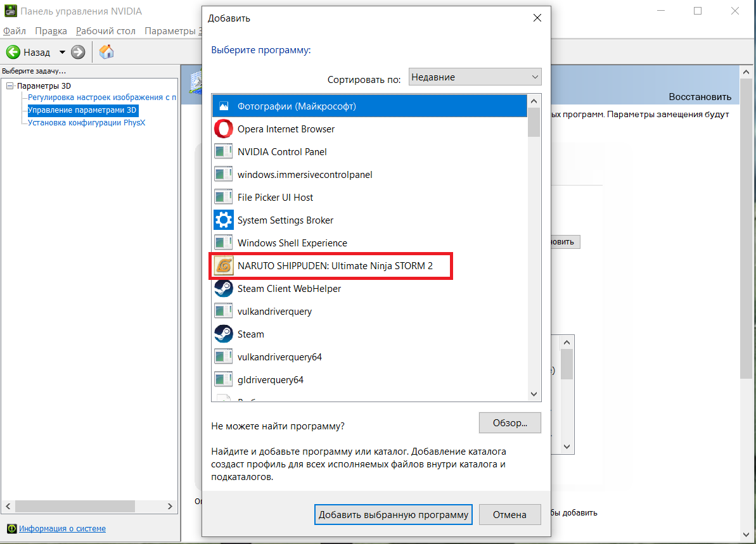Click the vulkandriverquery64 icon
756x544 pixels.
pyautogui.click(x=224, y=357)
